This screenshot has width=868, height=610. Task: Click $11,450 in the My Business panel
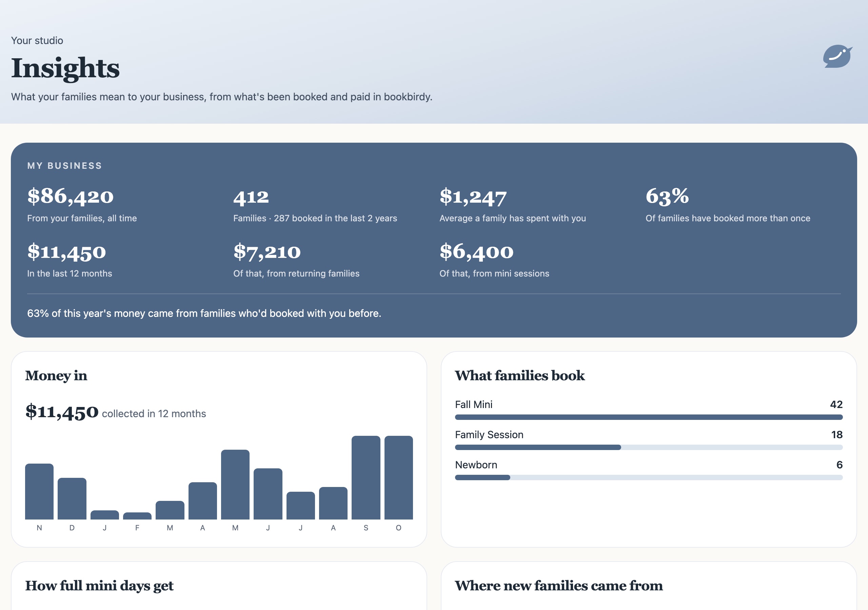(x=66, y=252)
